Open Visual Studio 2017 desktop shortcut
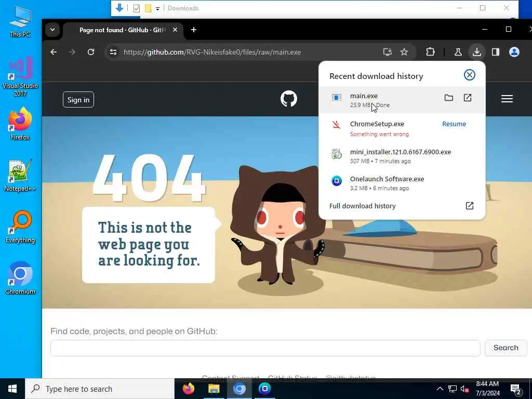This screenshot has width=532, height=399. (20, 76)
